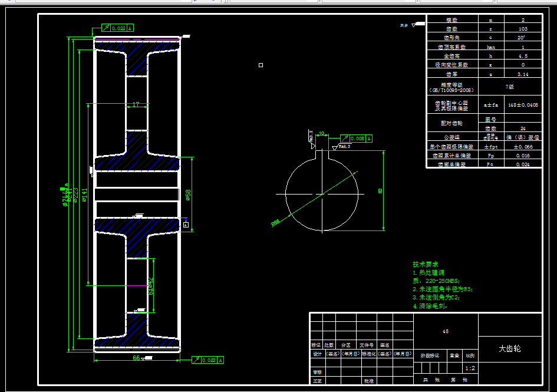Select the 比例 header cell
557x392 pixels.
[x=470, y=355]
